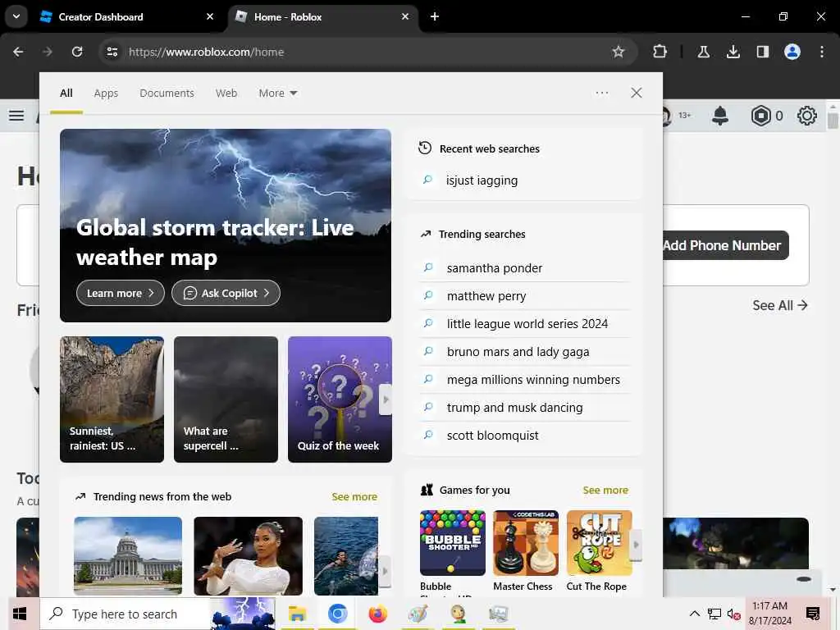Select the Apps search tab

[x=106, y=94]
